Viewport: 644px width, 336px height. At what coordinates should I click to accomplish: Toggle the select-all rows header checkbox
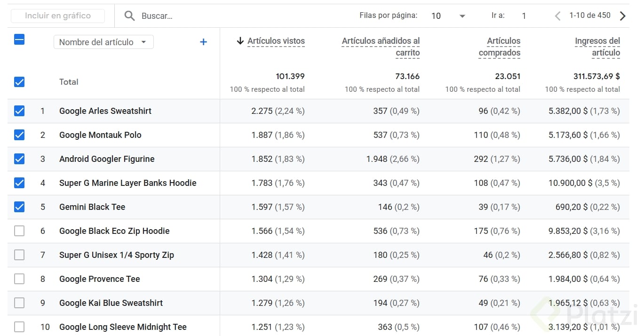[x=19, y=40]
